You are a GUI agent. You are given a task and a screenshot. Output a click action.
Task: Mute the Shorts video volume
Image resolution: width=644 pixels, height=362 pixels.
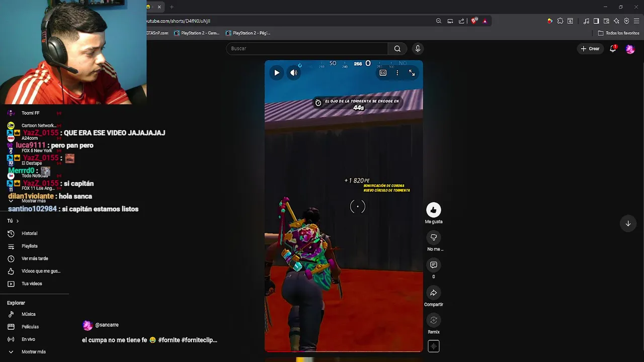click(x=294, y=73)
